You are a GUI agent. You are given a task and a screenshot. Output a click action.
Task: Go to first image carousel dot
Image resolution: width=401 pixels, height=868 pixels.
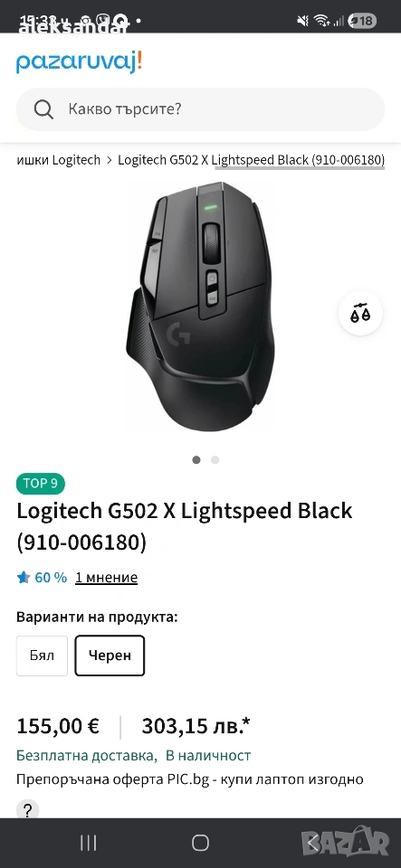tap(196, 459)
